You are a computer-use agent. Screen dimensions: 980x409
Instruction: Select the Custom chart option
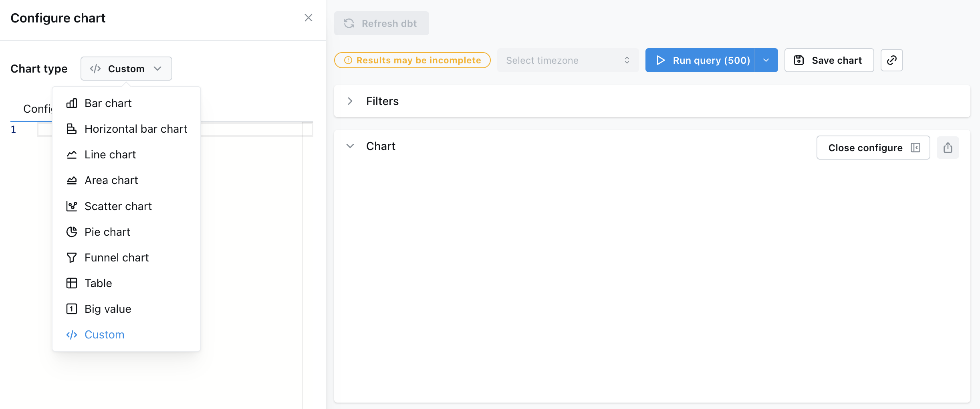coord(126,334)
